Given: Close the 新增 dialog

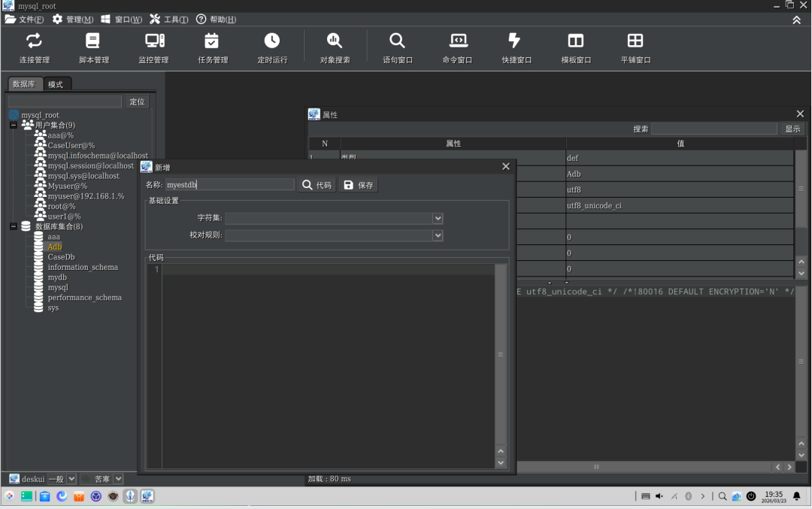Looking at the screenshot, I should (x=506, y=166).
